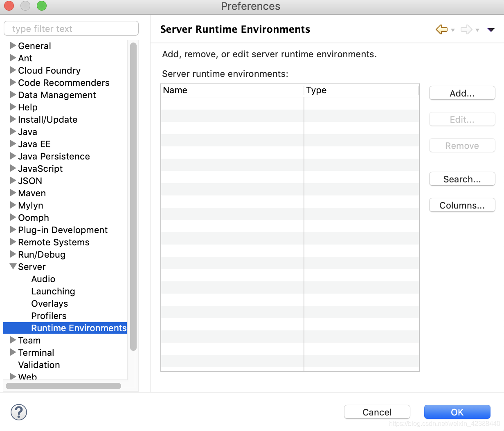Click the back navigation arrow icon
The height and width of the screenshot is (431, 504).
[x=442, y=29]
